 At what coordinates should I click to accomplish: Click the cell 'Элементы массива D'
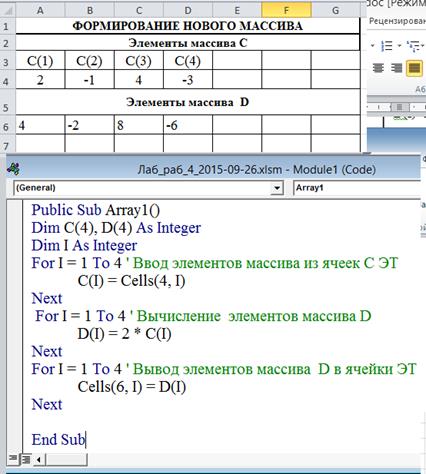188,102
